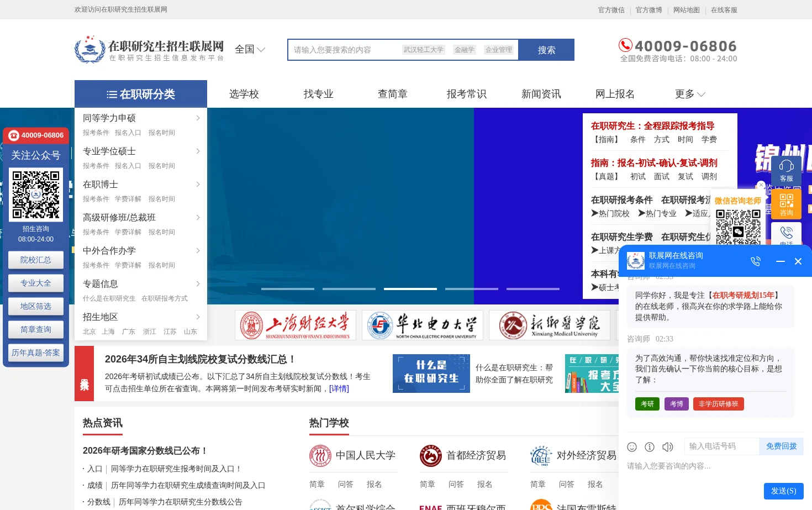Open the emoji picker in chat

[x=632, y=446]
